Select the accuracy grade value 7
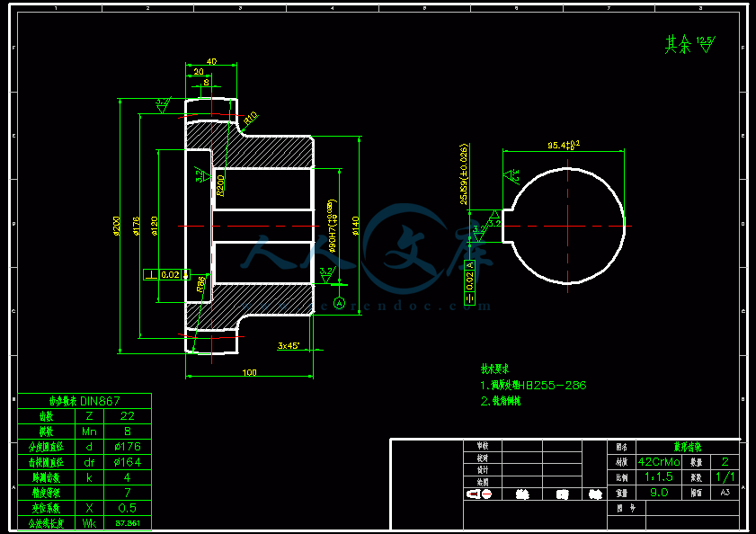The width and height of the screenshot is (756, 534). pos(128,493)
